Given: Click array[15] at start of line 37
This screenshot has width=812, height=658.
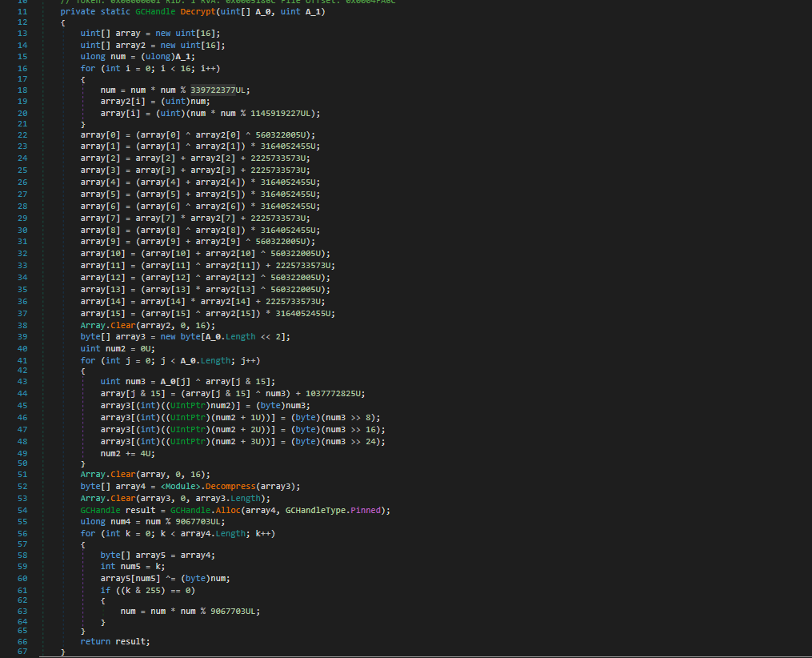Looking at the screenshot, I should (x=103, y=314).
